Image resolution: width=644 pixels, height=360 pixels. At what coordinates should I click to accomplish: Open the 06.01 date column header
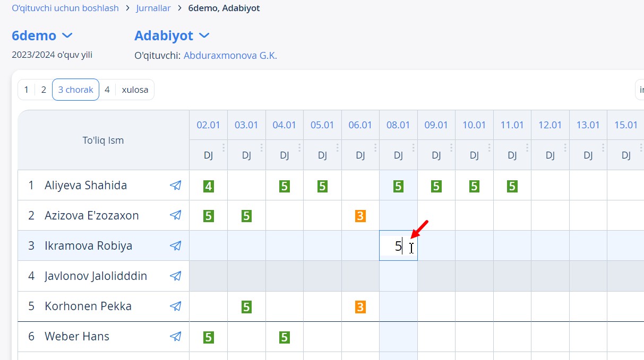[360, 125]
